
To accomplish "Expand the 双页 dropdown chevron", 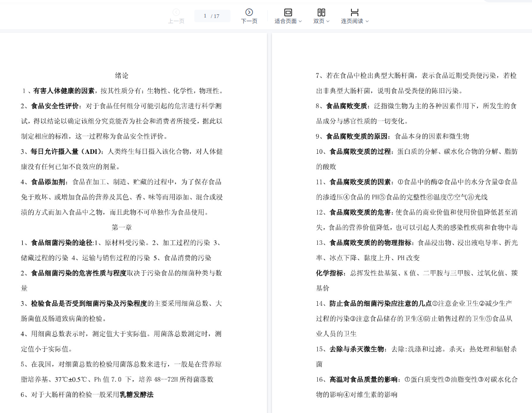I will click(328, 21).
